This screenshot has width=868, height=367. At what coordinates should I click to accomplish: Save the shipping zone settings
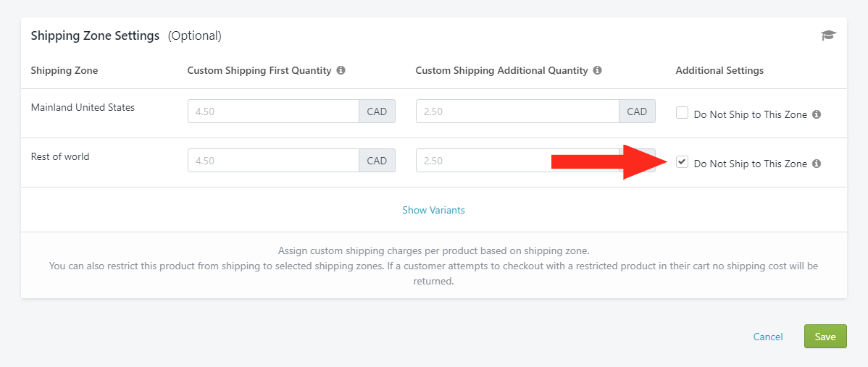click(x=825, y=337)
